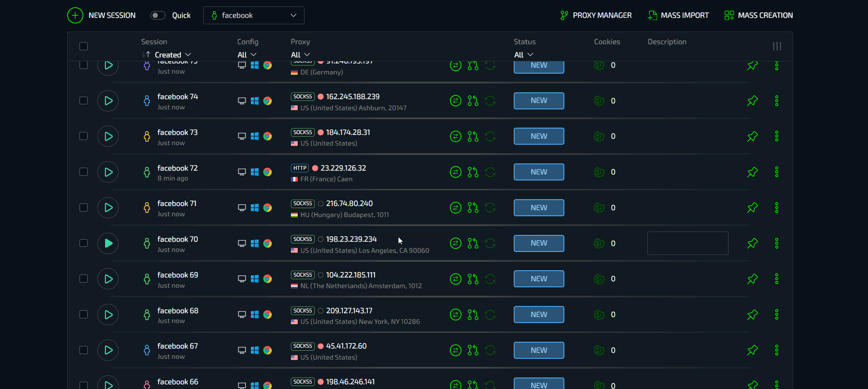This screenshot has width=868, height=389.
Task: Expand the Status All filter
Action: (x=523, y=55)
